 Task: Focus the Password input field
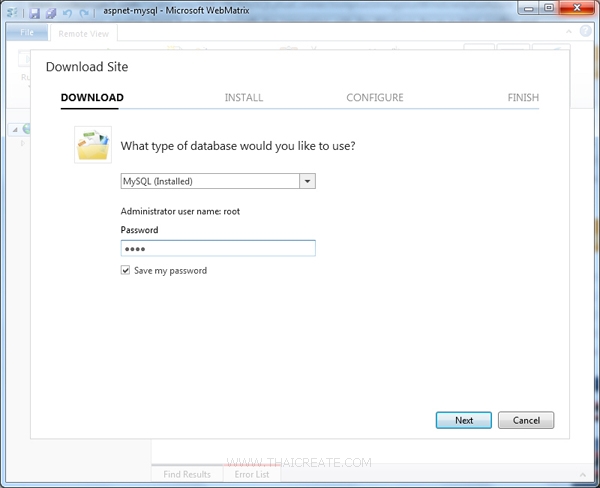(218, 248)
